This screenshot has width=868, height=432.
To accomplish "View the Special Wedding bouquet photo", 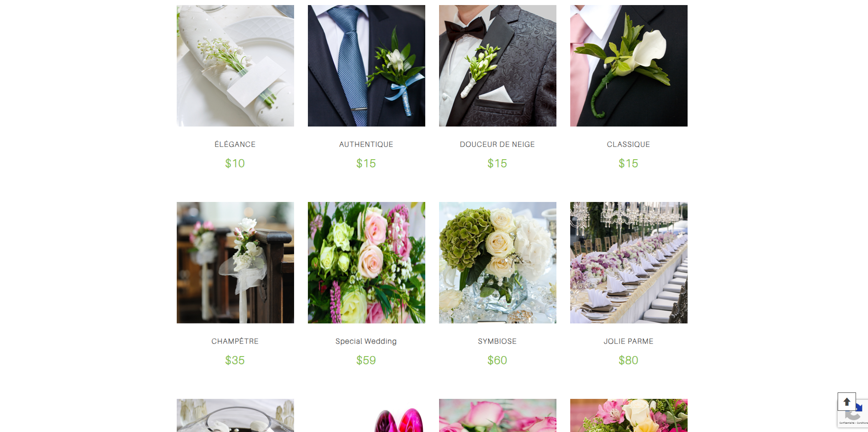I will [x=366, y=263].
